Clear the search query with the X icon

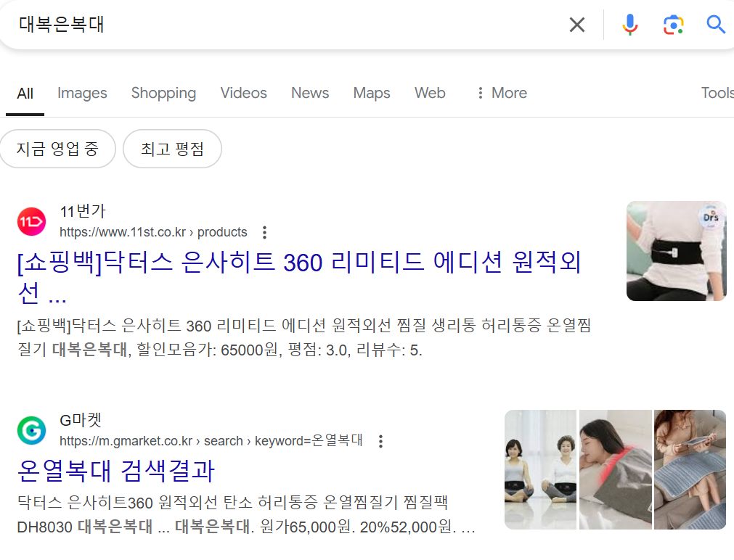(x=576, y=24)
